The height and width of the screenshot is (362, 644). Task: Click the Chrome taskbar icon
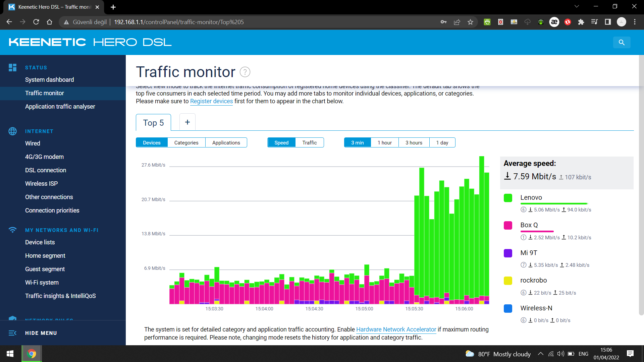[32, 354]
